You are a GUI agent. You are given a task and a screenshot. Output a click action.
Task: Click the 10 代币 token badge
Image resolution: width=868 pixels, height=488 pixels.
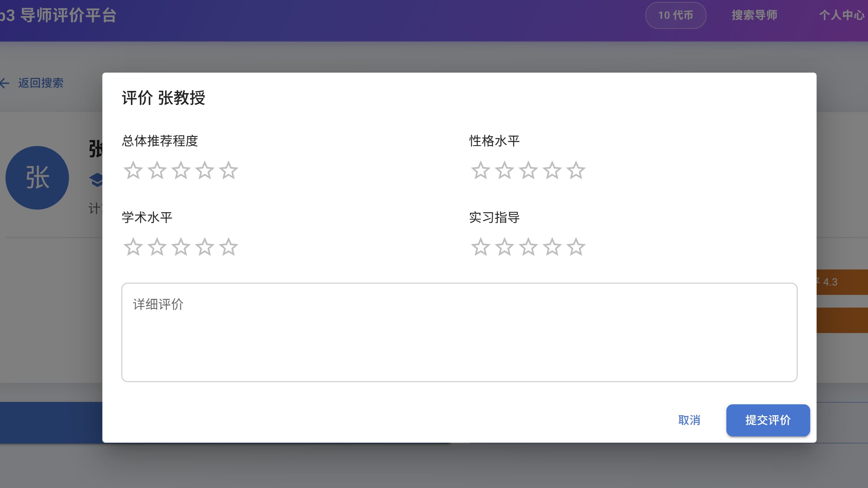tap(676, 15)
